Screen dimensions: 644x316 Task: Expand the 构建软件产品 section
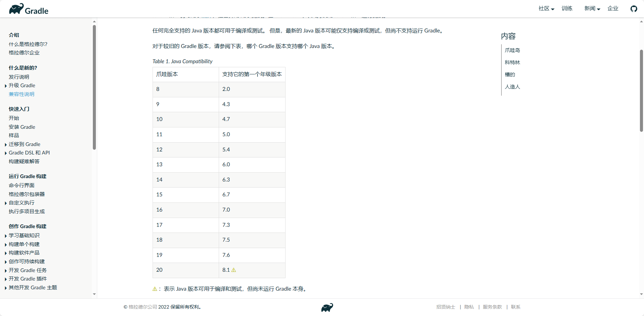(x=6, y=253)
